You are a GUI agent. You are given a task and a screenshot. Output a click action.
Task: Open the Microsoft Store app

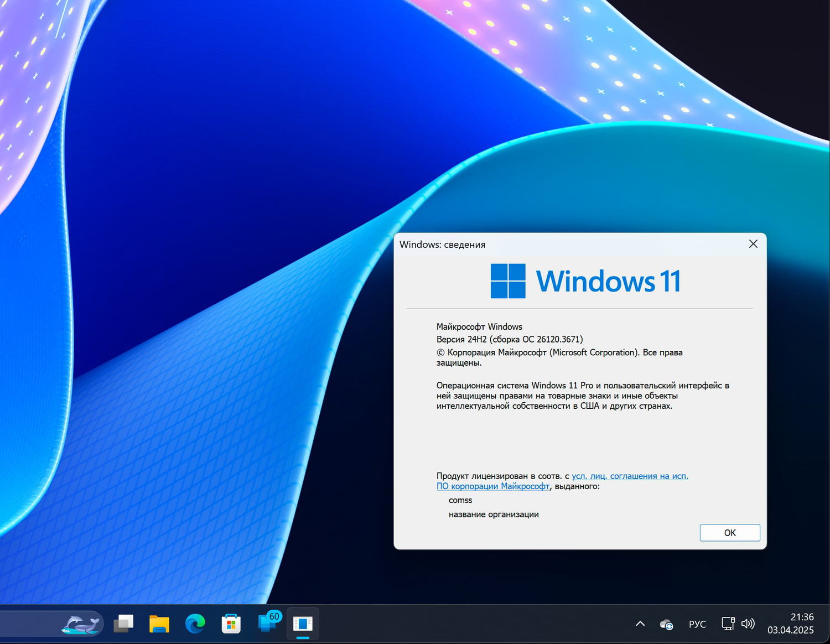click(x=231, y=624)
